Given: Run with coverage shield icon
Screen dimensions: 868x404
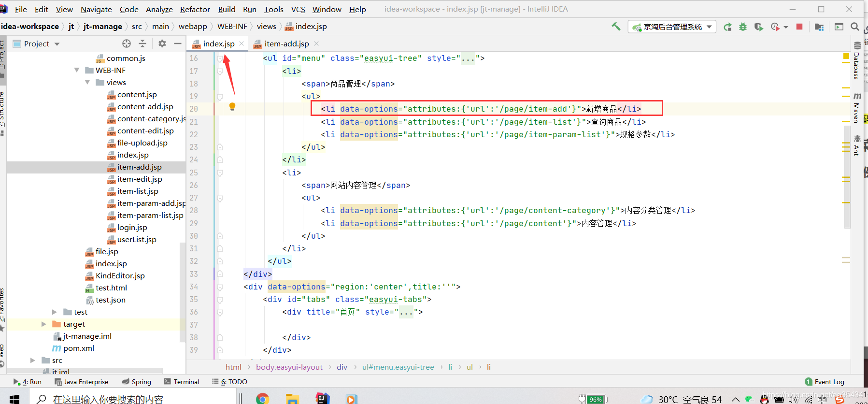Looking at the screenshot, I should click(758, 27).
